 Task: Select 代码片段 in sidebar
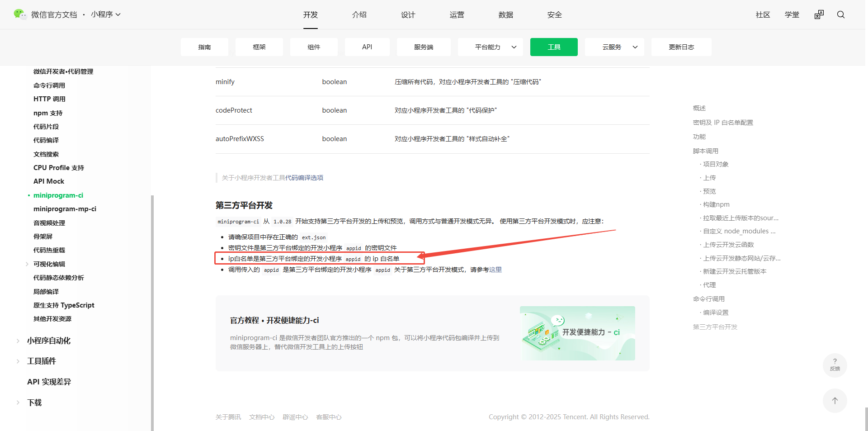tap(46, 127)
